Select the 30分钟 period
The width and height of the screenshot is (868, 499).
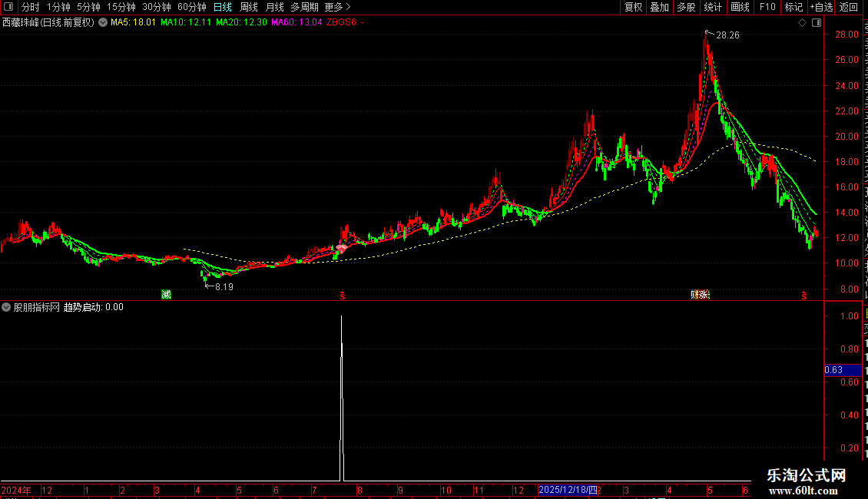(x=156, y=7)
